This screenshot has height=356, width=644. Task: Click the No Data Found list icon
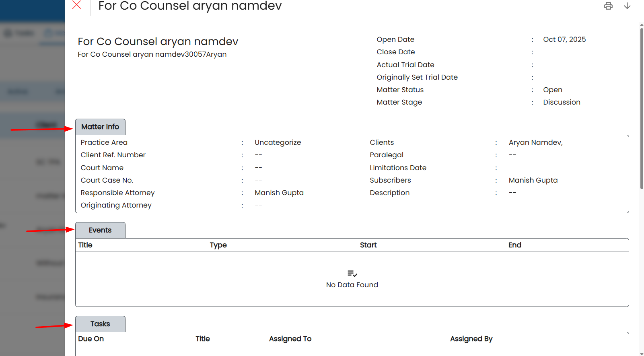(352, 274)
